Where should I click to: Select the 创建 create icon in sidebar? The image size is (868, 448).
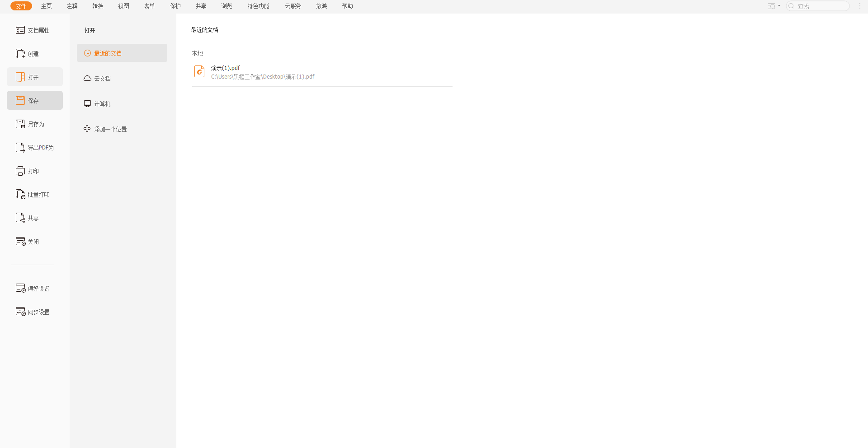pyautogui.click(x=20, y=54)
